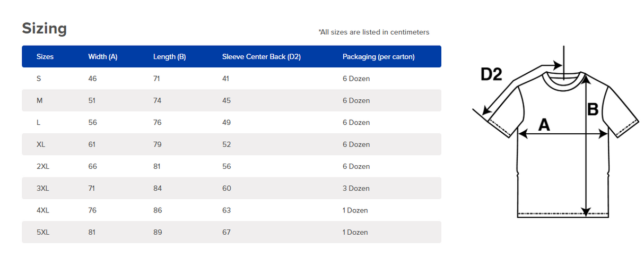This screenshot has height=265, width=644.
Task: Select the XL size row label
Action: click(x=40, y=144)
